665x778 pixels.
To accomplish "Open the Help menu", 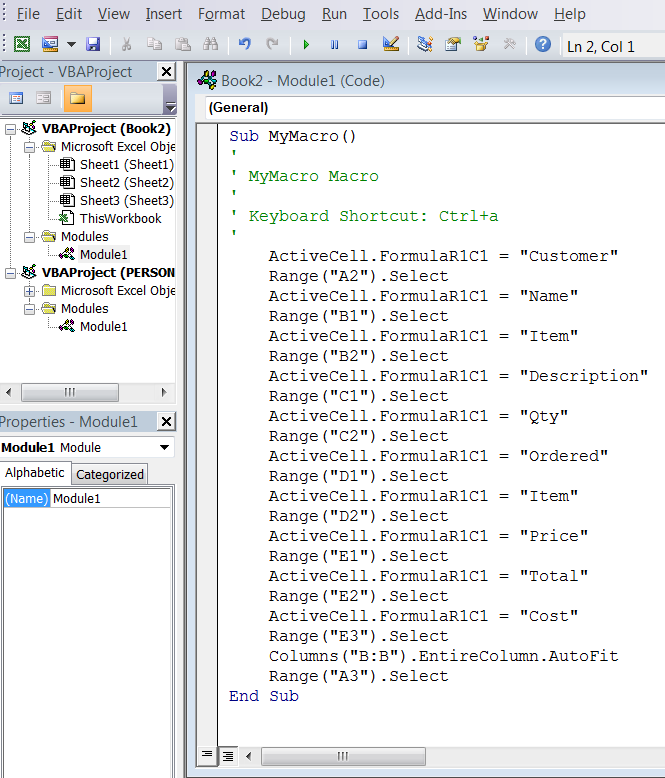I will click(x=570, y=14).
